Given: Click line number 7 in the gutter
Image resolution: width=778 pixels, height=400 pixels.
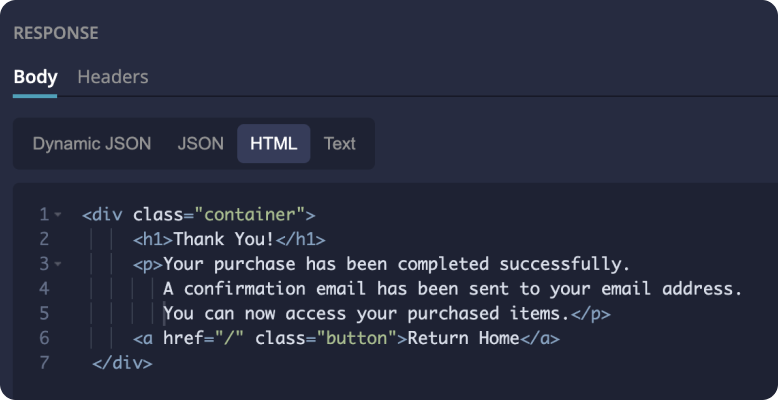Looking at the screenshot, I should click(x=44, y=364).
